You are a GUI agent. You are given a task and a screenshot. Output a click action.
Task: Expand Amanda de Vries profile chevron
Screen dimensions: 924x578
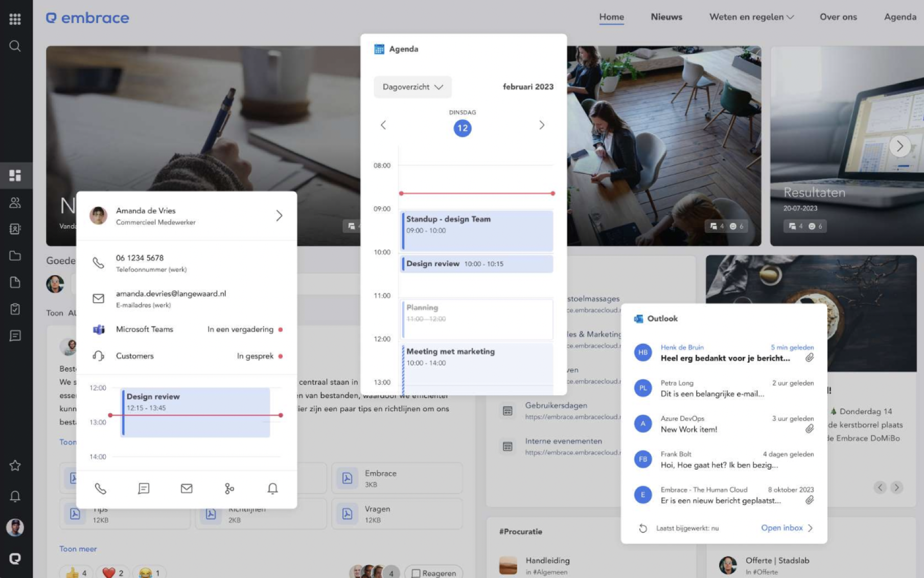tap(279, 216)
